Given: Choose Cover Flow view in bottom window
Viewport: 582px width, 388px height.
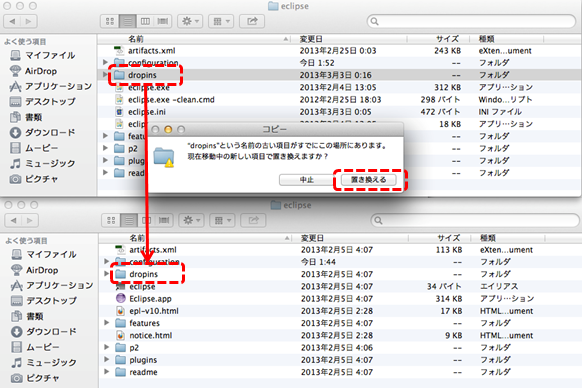Looking at the screenshot, I should click(x=164, y=220).
